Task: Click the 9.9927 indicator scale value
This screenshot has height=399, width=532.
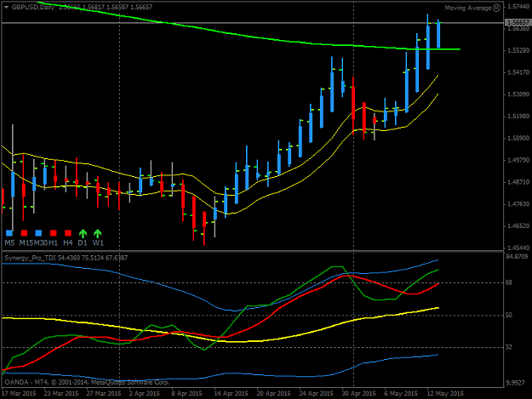Action: click(x=515, y=383)
